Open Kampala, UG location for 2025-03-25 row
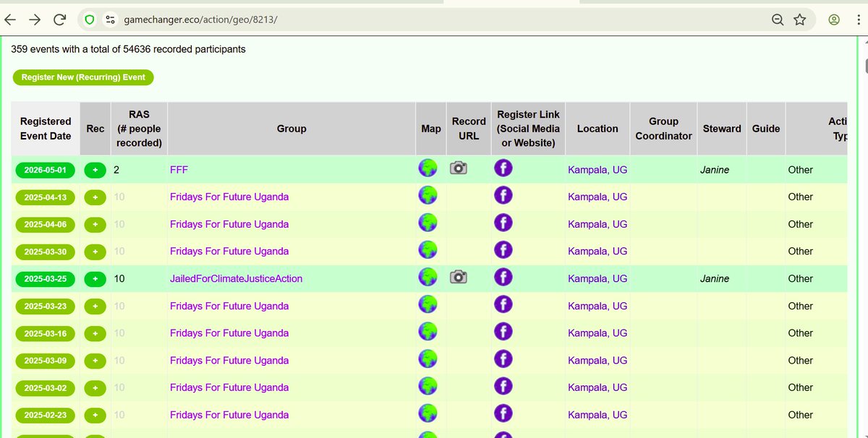 (x=597, y=278)
